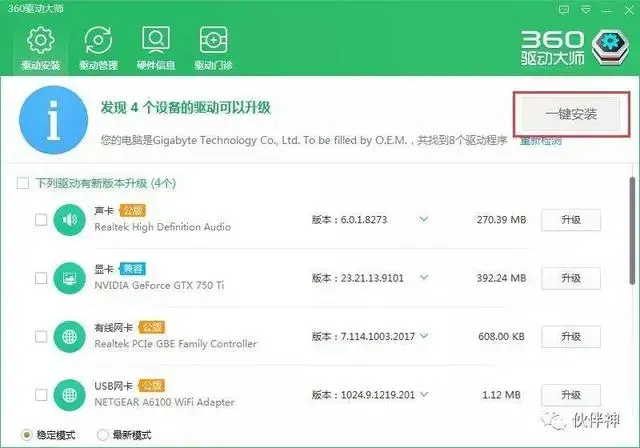Screen dimensions: 640x448
Task: Switch to the 驱动安装 tab label
Action: click(x=40, y=65)
